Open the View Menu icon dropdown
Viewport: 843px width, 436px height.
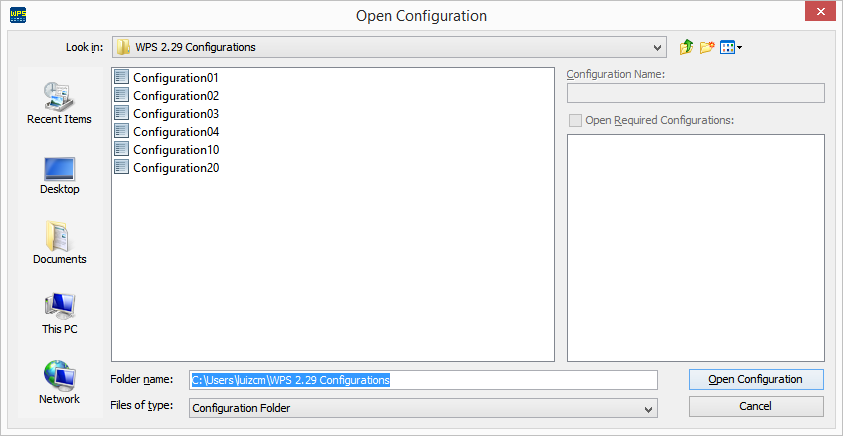(731, 47)
